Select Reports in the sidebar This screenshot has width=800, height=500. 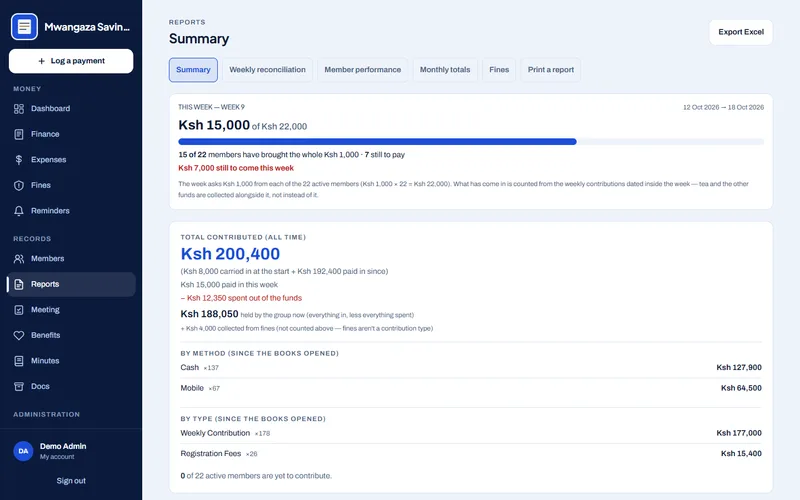coord(71,284)
